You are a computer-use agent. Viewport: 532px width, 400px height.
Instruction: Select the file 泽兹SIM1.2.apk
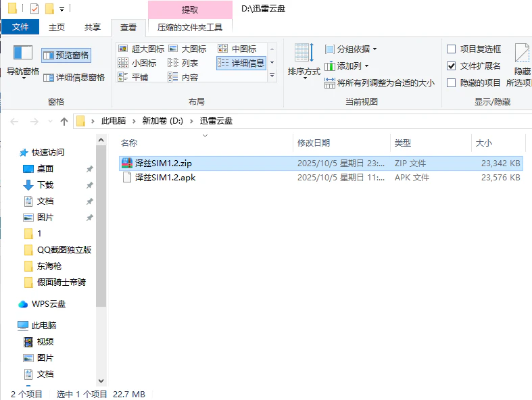pyautogui.click(x=321, y=178)
